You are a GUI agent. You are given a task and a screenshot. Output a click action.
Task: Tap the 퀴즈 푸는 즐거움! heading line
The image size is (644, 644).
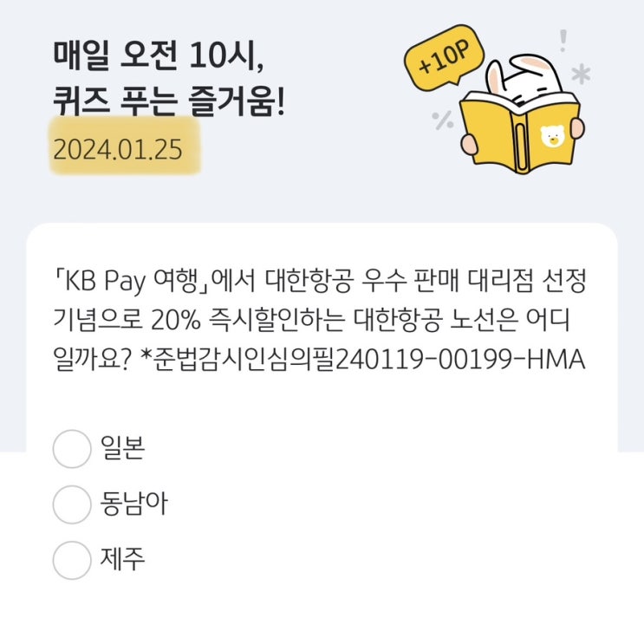[168, 105]
